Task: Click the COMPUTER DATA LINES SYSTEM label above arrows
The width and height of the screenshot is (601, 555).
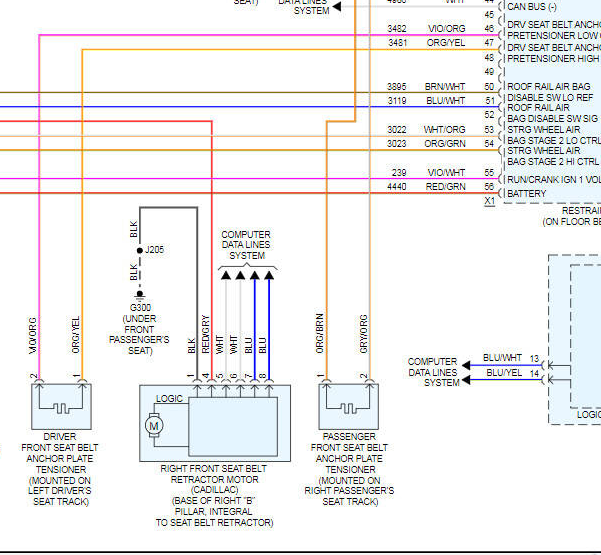Action: pyautogui.click(x=246, y=245)
